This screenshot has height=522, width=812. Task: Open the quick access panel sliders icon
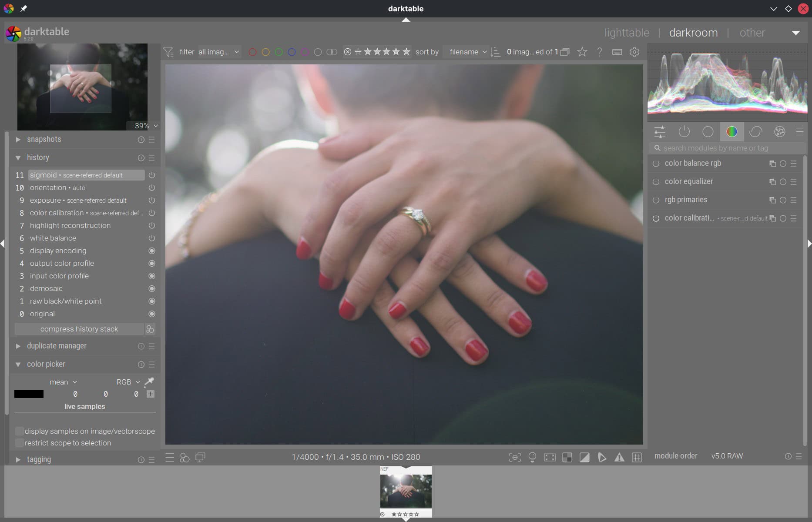pos(659,132)
